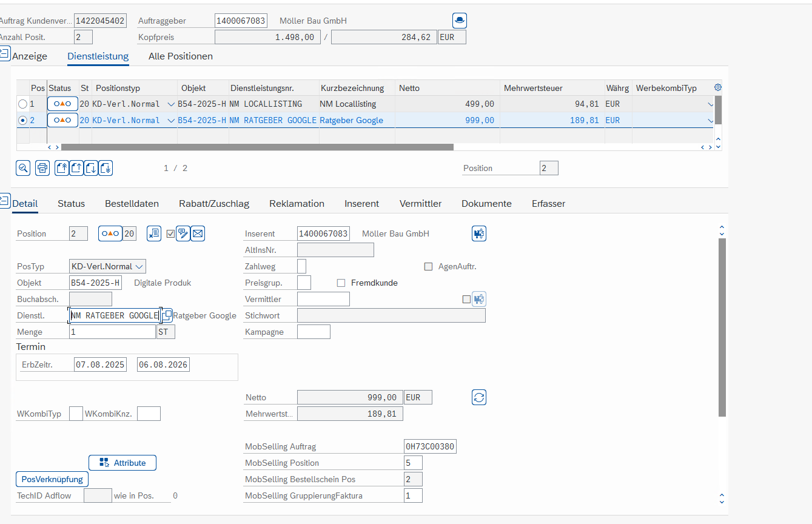Click the refresh icon next to Netto
The height and width of the screenshot is (524, 812).
[479, 397]
